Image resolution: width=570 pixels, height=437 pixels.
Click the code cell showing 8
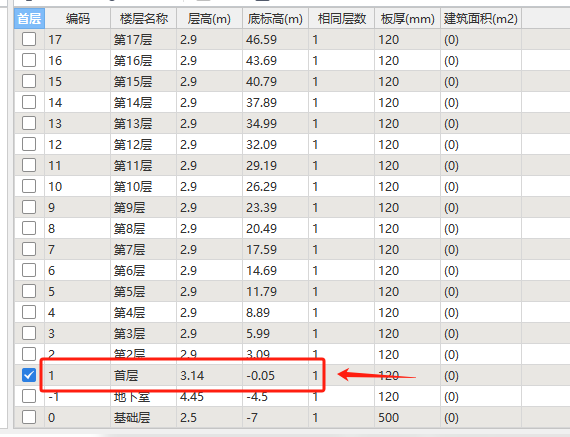click(x=77, y=228)
